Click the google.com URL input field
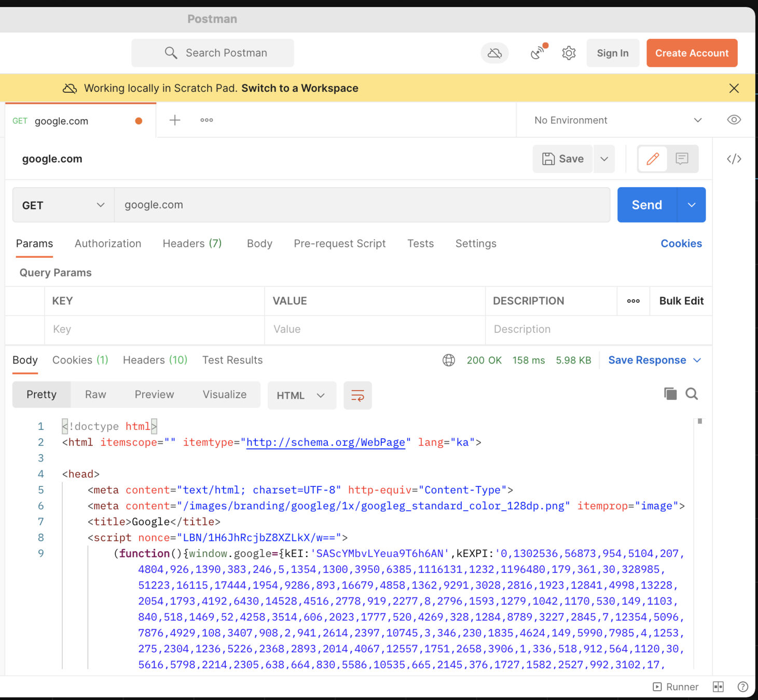 (362, 205)
